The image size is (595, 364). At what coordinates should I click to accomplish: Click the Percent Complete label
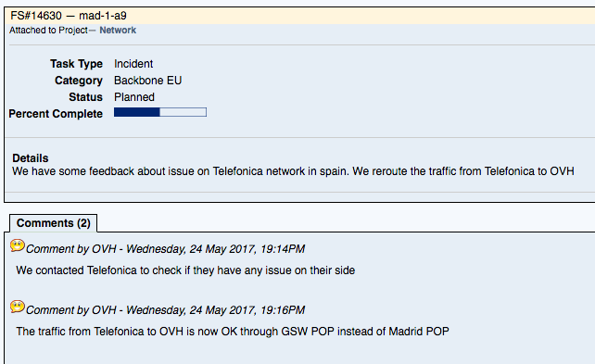coord(56,114)
